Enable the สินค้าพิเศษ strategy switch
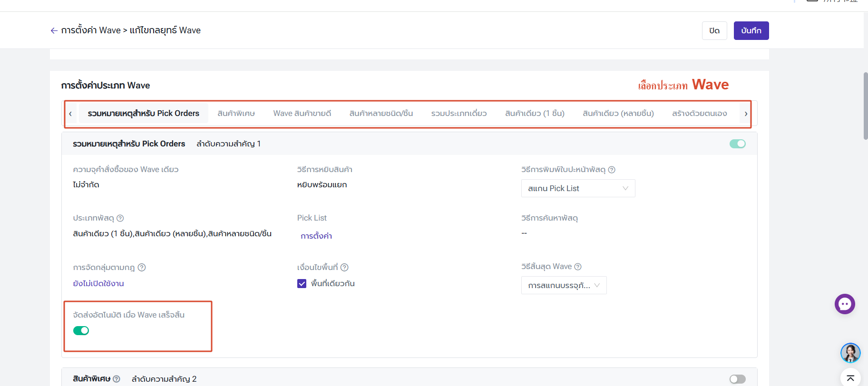868x386 pixels. tap(738, 379)
